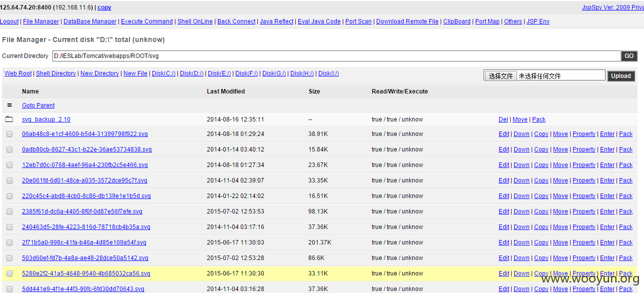Open Download Remote File page
Screen dimensions: 644x293
pos(407,21)
